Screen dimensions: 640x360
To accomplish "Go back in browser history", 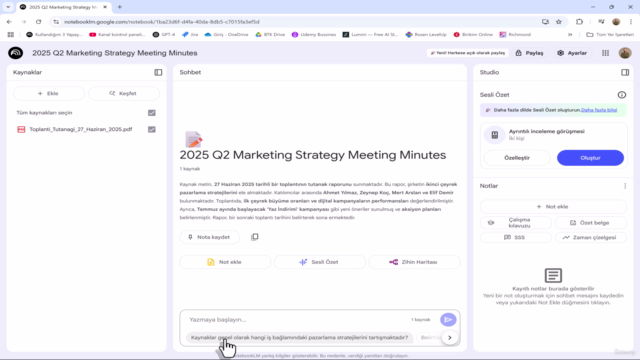I will tap(9, 22).
